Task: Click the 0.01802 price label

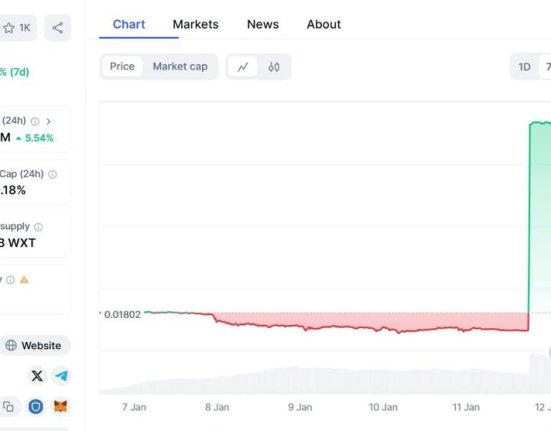Action: pyautogui.click(x=122, y=314)
